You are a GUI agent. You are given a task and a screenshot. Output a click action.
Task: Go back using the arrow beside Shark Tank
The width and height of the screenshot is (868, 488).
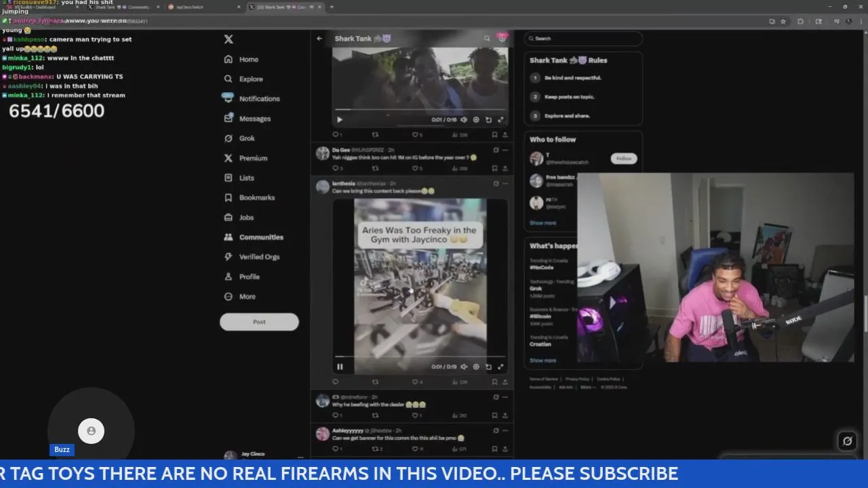(319, 39)
